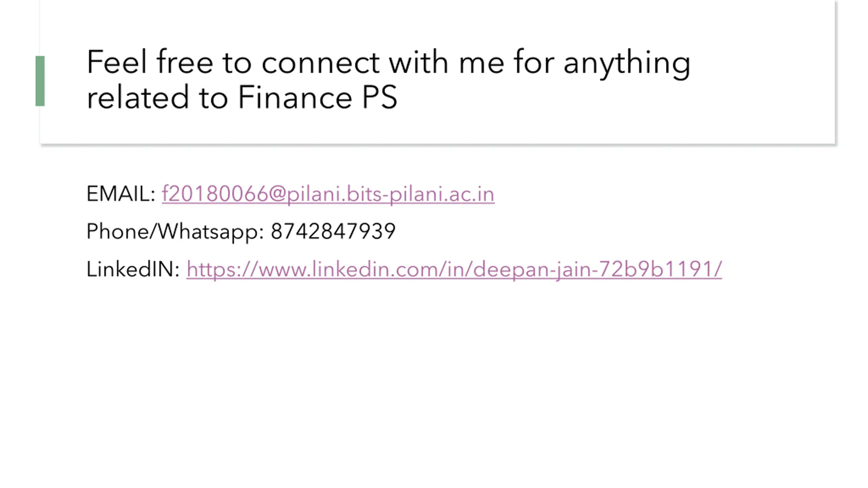
Task: Open the deepan-jain LinkedIn profile URL
Action: [x=454, y=269]
